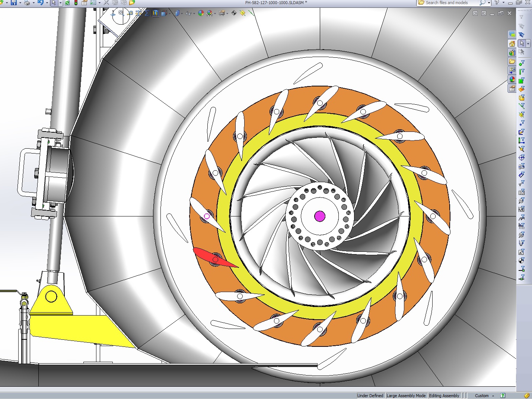Screen dimensions: 532x399
Task: Open the SolidWorks Forum speech bubbles tab
Action: click(x=512, y=35)
